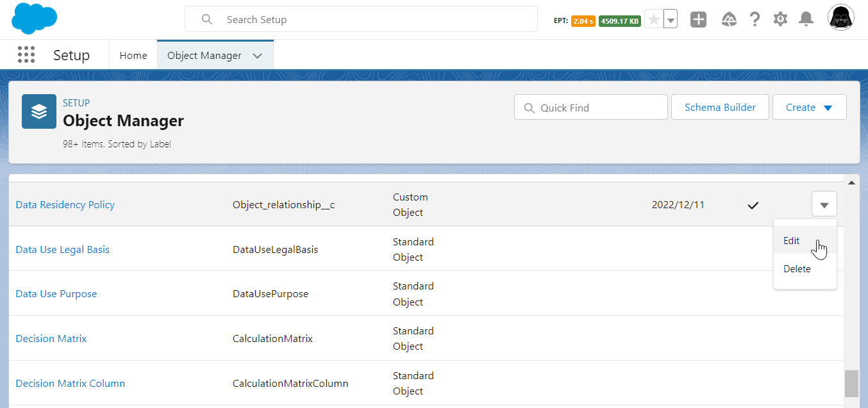Viewport: 868px width, 408px height.
Task: Open the user profile avatar
Action: pyautogui.click(x=840, y=19)
